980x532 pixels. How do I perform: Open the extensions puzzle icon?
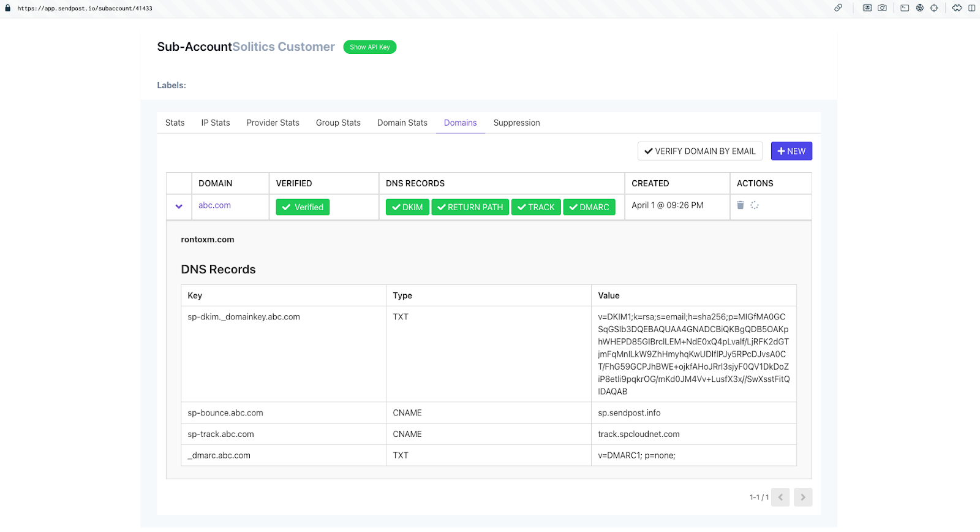[x=957, y=8]
